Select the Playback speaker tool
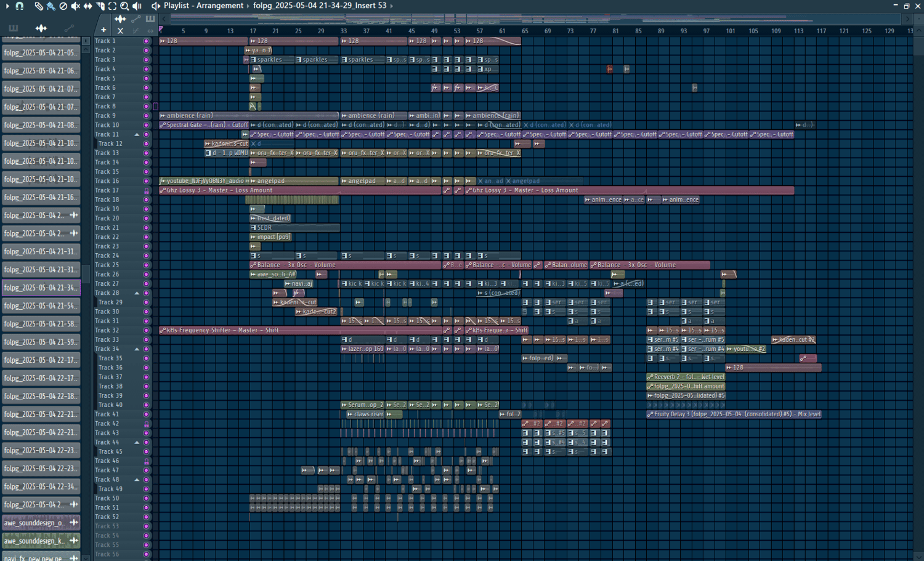924x561 pixels. coord(137,6)
